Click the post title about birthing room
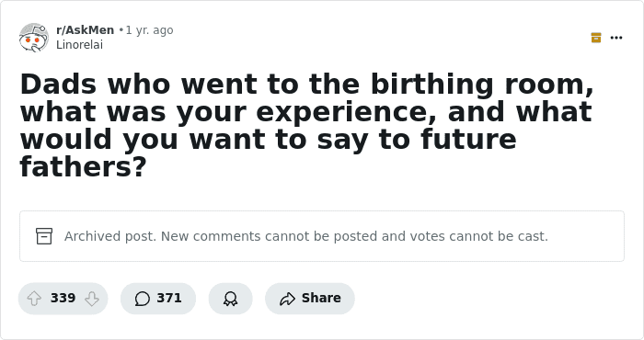The image size is (644, 340). coord(307,125)
